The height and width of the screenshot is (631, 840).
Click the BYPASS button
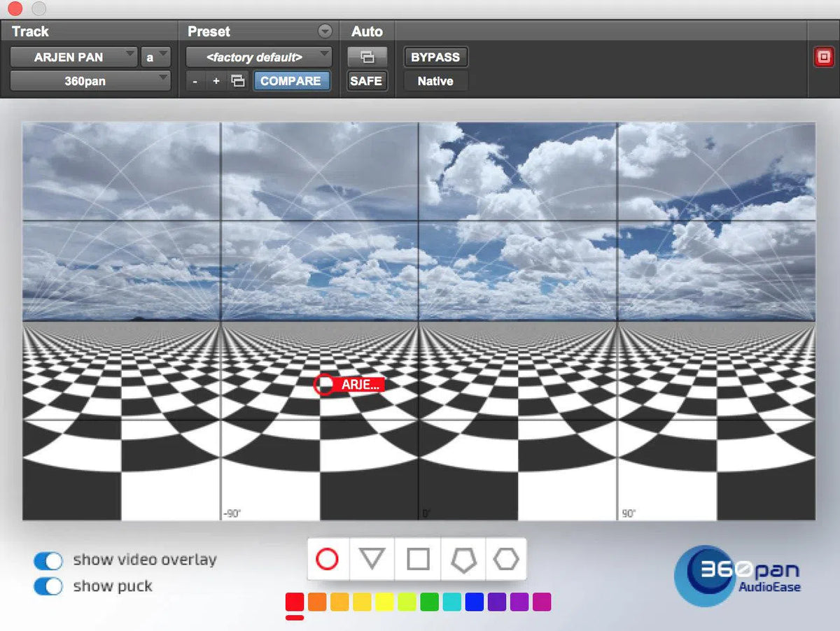435,57
